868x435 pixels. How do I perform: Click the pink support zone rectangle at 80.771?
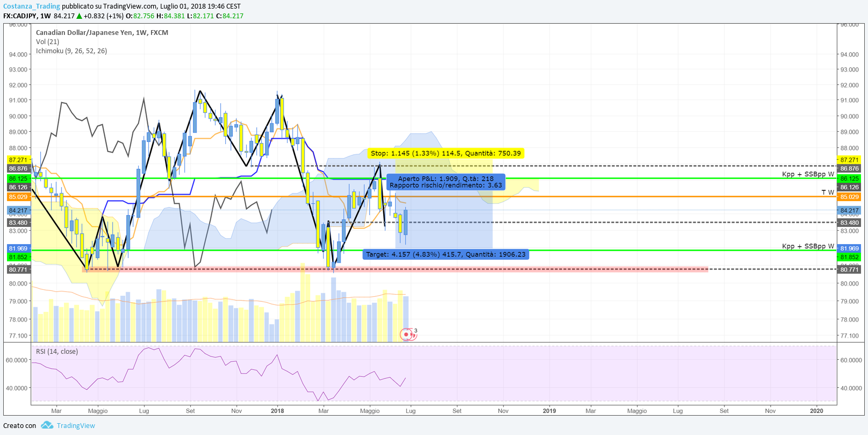coord(396,269)
